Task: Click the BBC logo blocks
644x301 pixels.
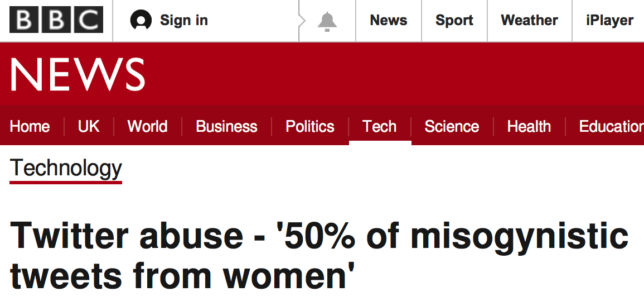Action: coord(56,21)
